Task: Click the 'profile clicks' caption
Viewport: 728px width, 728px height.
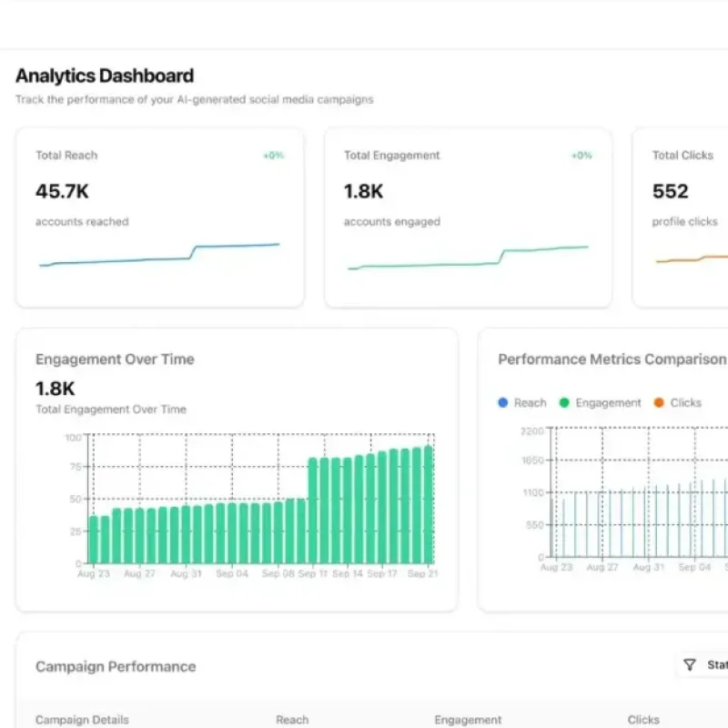Action: [685, 221]
